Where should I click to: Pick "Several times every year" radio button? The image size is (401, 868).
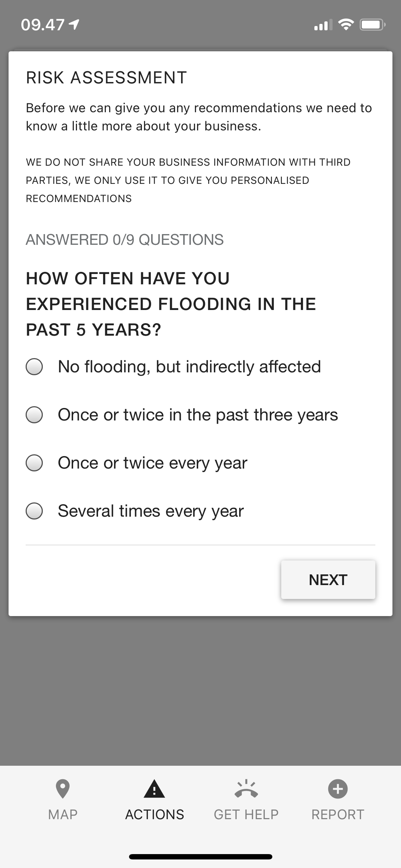pyautogui.click(x=35, y=511)
